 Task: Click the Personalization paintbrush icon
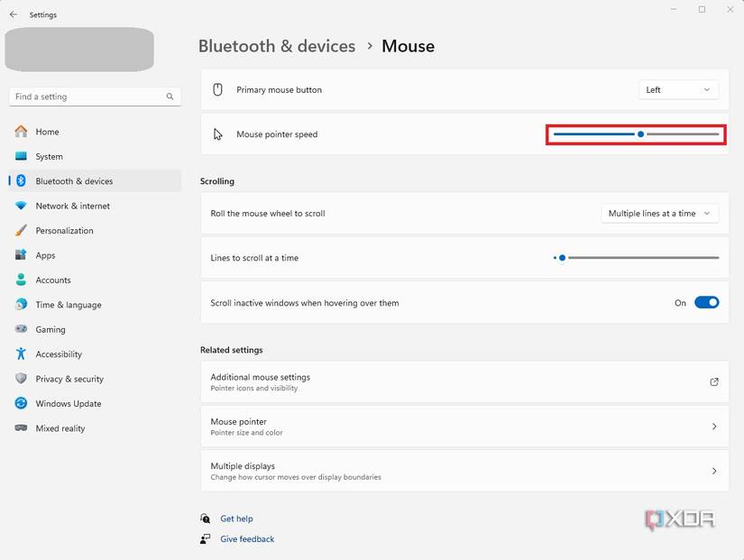pos(21,231)
